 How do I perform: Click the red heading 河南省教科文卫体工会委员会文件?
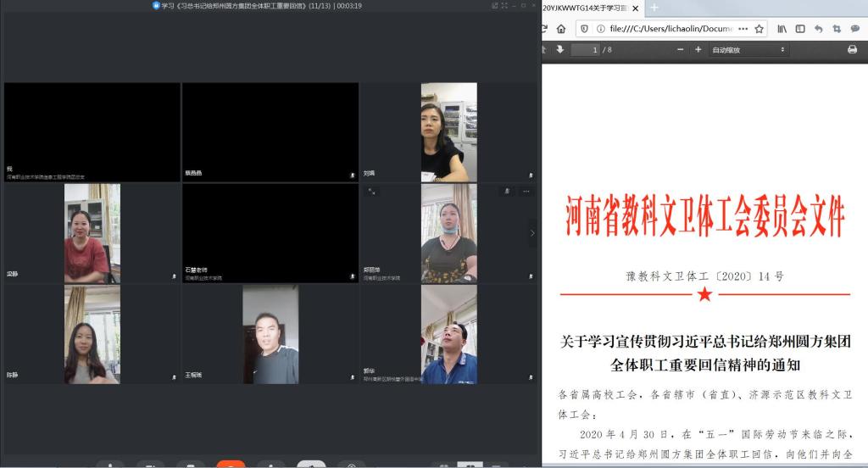coord(704,216)
